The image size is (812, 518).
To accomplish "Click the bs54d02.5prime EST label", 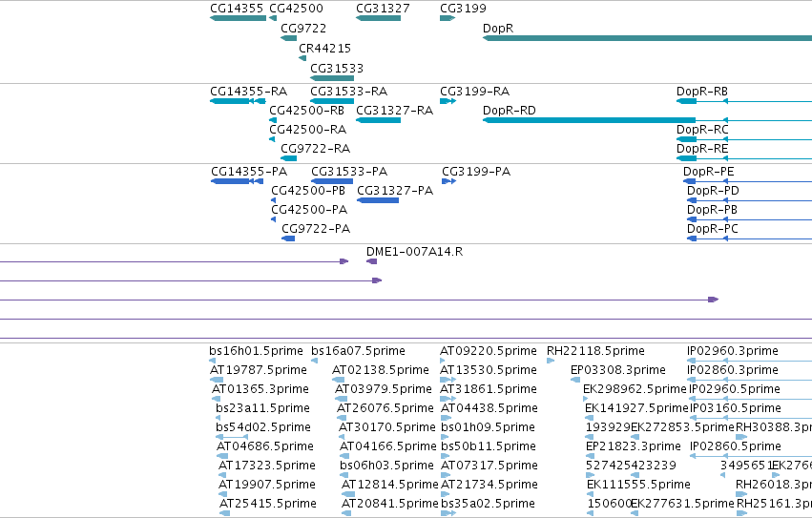I will coord(263,428).
